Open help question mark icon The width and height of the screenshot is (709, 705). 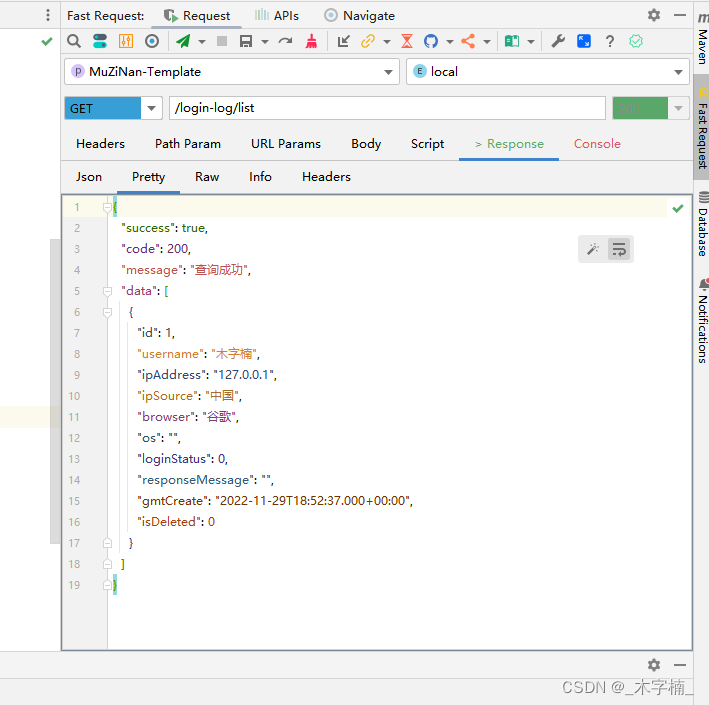pyautogui.click(x=610, y=41)
